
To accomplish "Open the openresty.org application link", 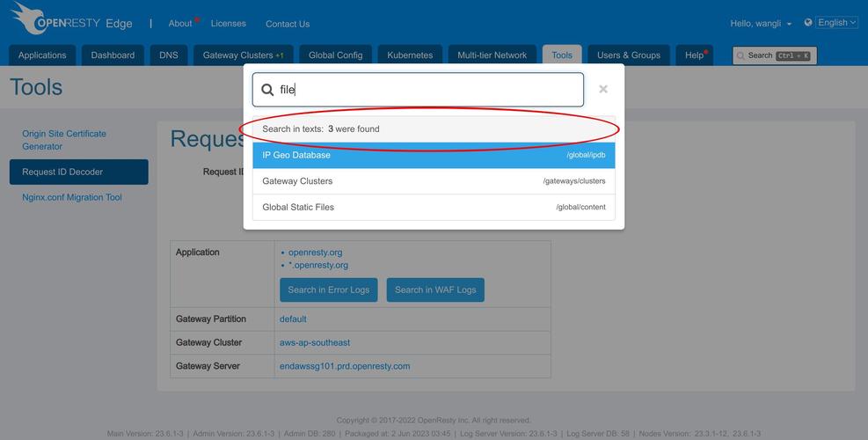I will tap(315, 253).
